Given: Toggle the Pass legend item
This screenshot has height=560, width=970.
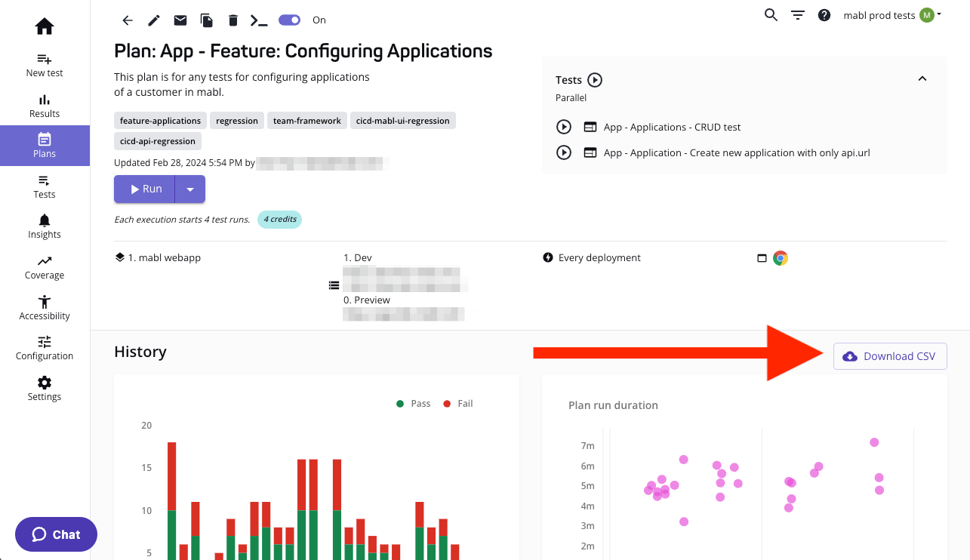Looking at the screenshot, I should (x=413, y=404).
